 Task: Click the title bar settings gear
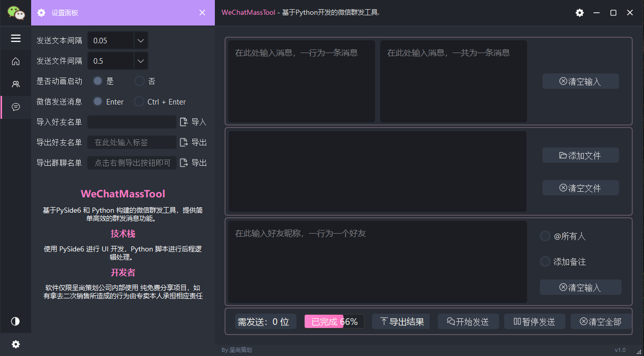(580, 13)
